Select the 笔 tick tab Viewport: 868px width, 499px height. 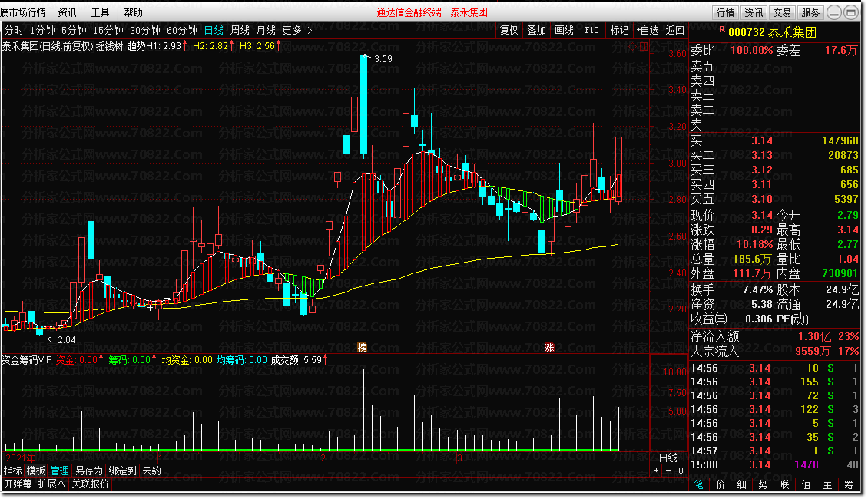tap(698, 484)
